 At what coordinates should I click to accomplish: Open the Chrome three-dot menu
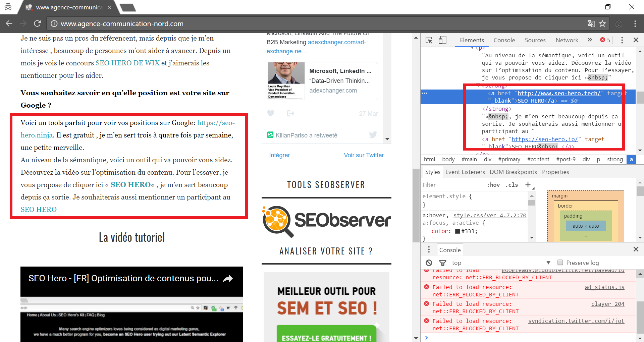pyautogui.click(x=635, y=23)
